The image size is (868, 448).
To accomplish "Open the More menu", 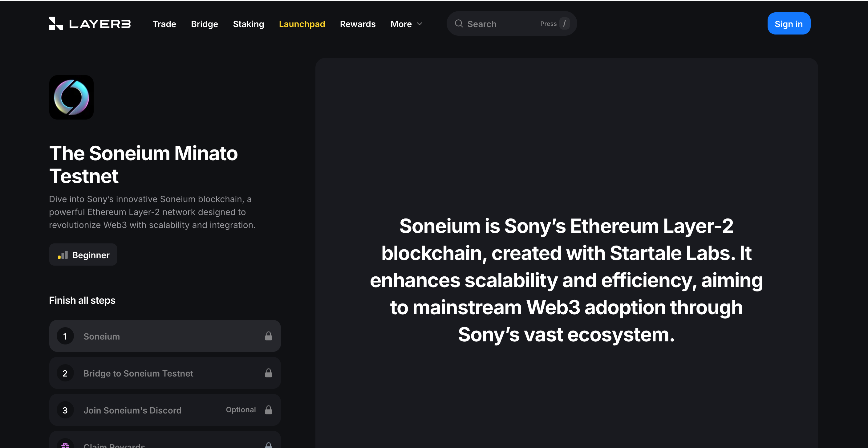I will pyautogui.click(x=406, y=24).
